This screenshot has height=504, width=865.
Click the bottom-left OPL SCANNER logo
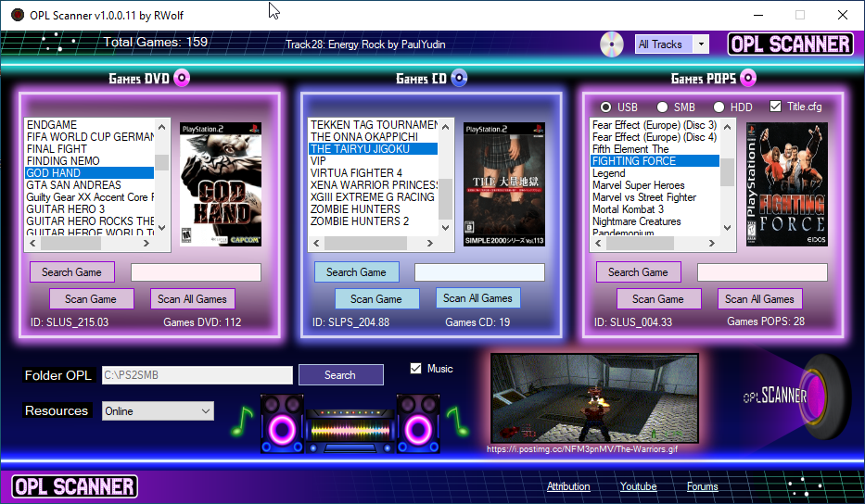click(x=74, y=486)
